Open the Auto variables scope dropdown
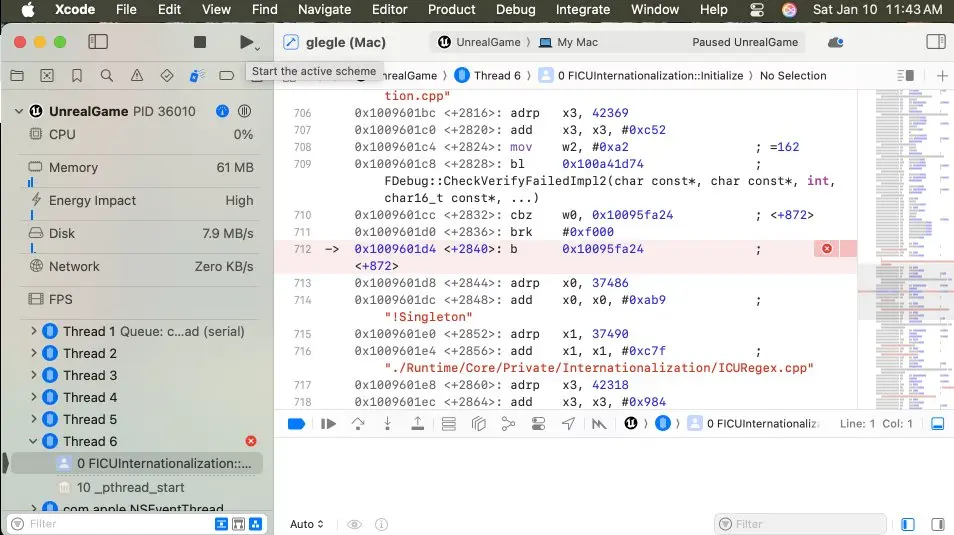The image size is (954, 535). (x=307, y=524)
